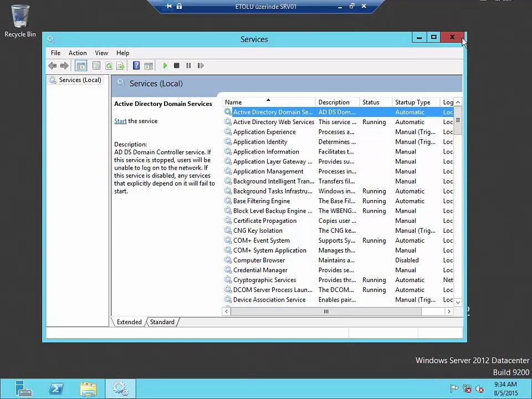Open the Action menu
The image size is (532, 399).
coord(78,53)
